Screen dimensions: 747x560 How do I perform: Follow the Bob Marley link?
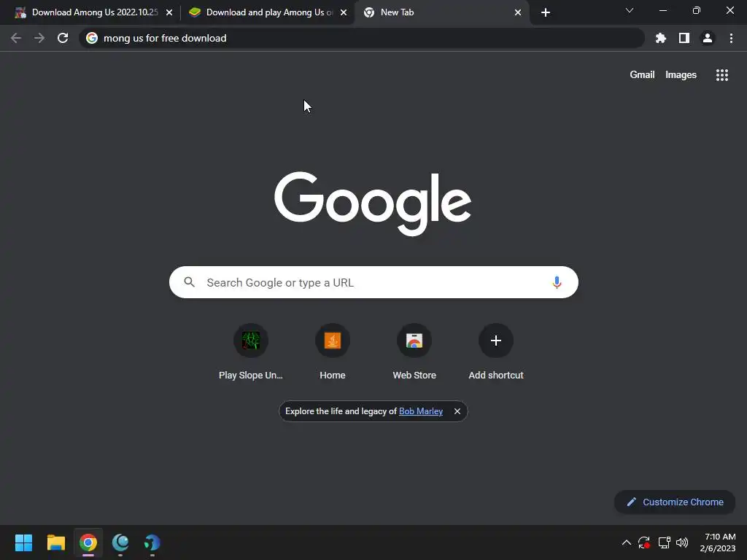pos(421,411)
